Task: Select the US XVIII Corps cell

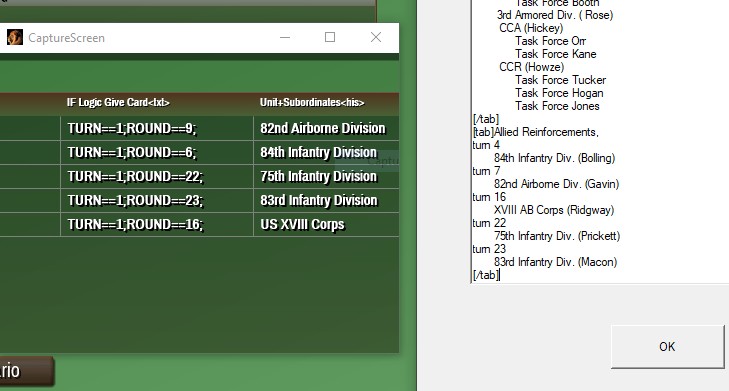Action: pos(326,225)
